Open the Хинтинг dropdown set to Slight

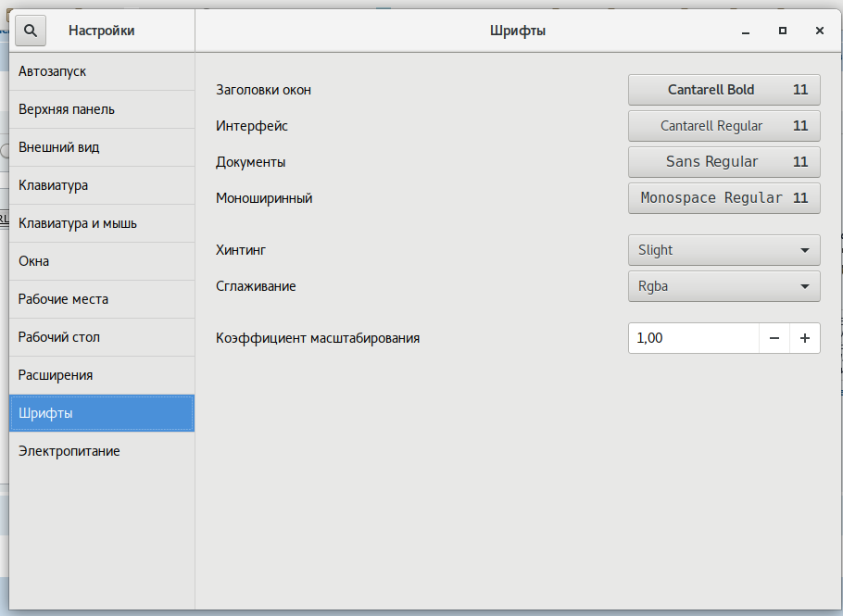(x=723, y=250)
